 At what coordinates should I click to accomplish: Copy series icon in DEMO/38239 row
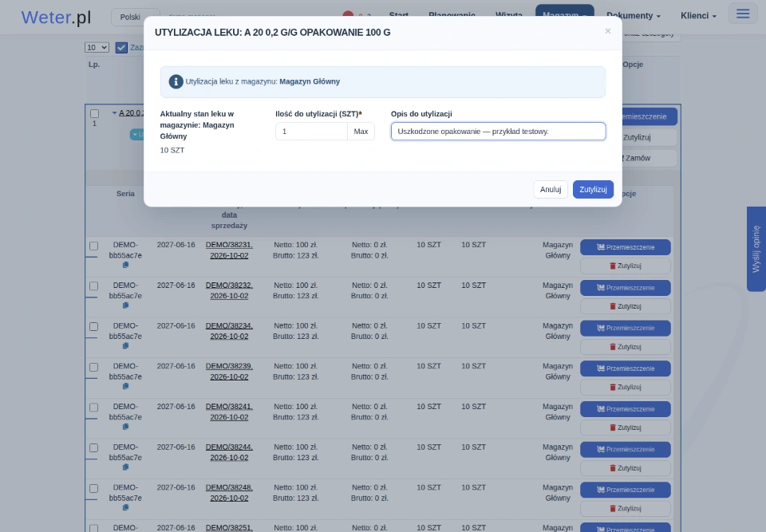pos(125,386)
